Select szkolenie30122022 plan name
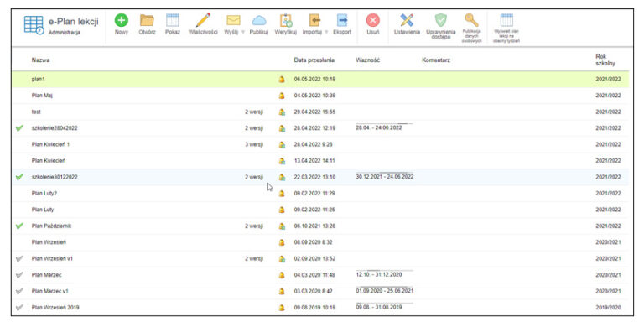 pos(55,177)
